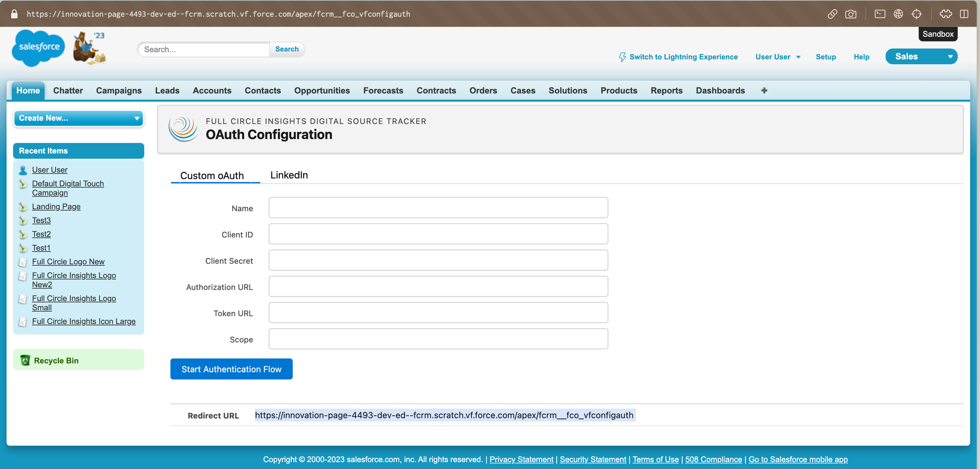
Task: Click the Full Circle Insights swirl logo
Action: (x=183, y=129)
